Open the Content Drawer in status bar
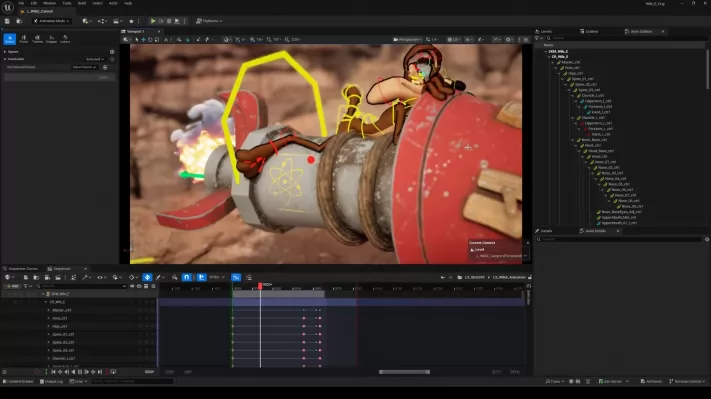This screenshot has width=711, height=399. point(18,381)
